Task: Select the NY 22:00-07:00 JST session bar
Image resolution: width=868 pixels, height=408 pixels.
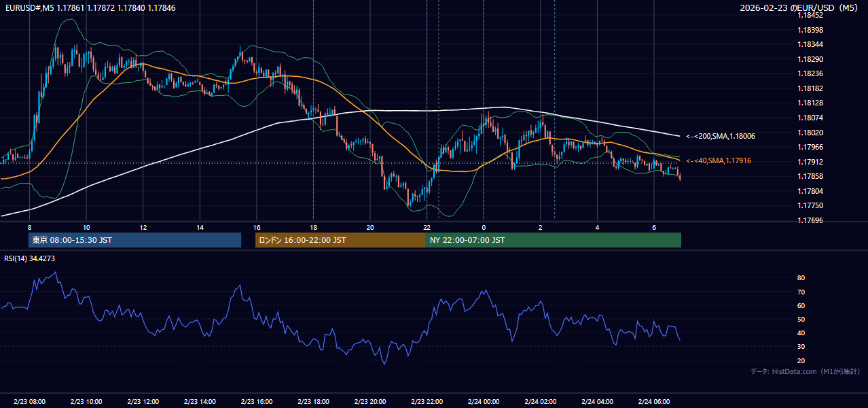Action: click(x=554, y=240)
